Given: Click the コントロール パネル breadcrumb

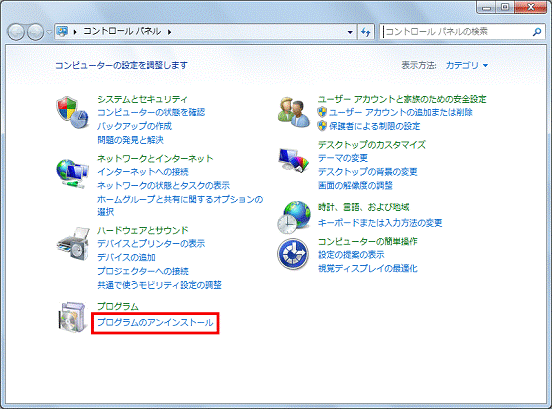Looking at the screenshot, I should [122, 32].
